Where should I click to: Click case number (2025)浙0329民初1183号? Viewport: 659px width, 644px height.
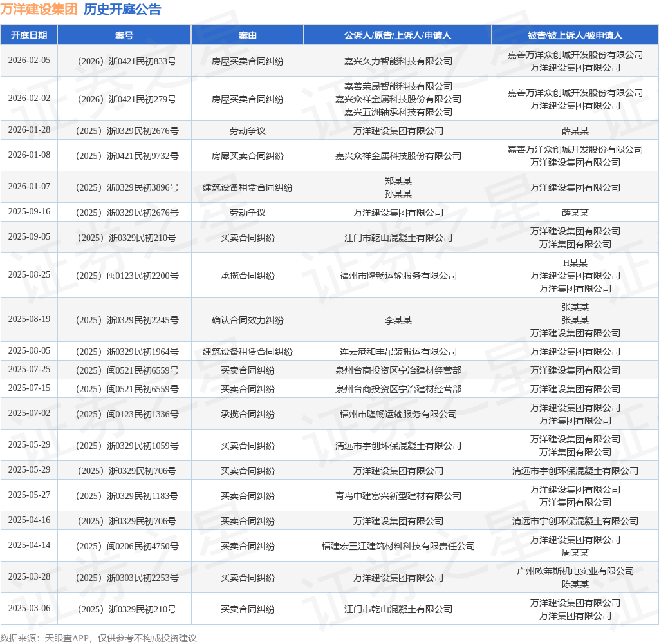pyautogui.click(x=127, y=496)
